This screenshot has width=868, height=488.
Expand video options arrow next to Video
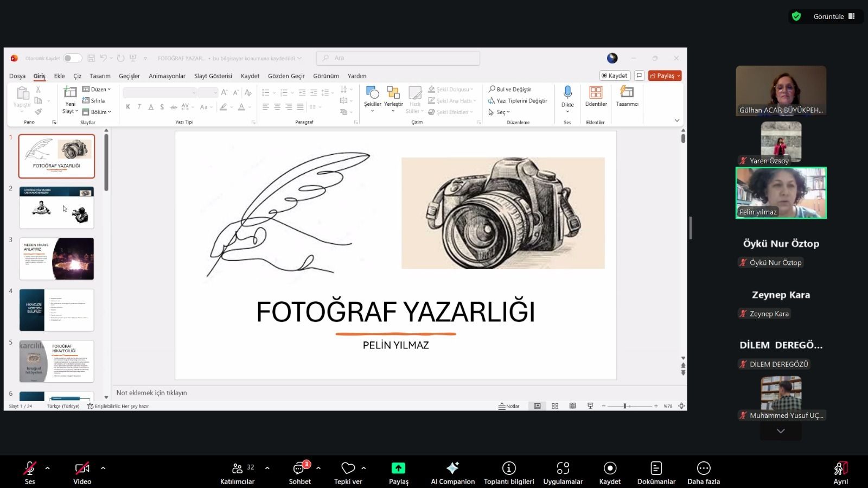click(103, 468)
